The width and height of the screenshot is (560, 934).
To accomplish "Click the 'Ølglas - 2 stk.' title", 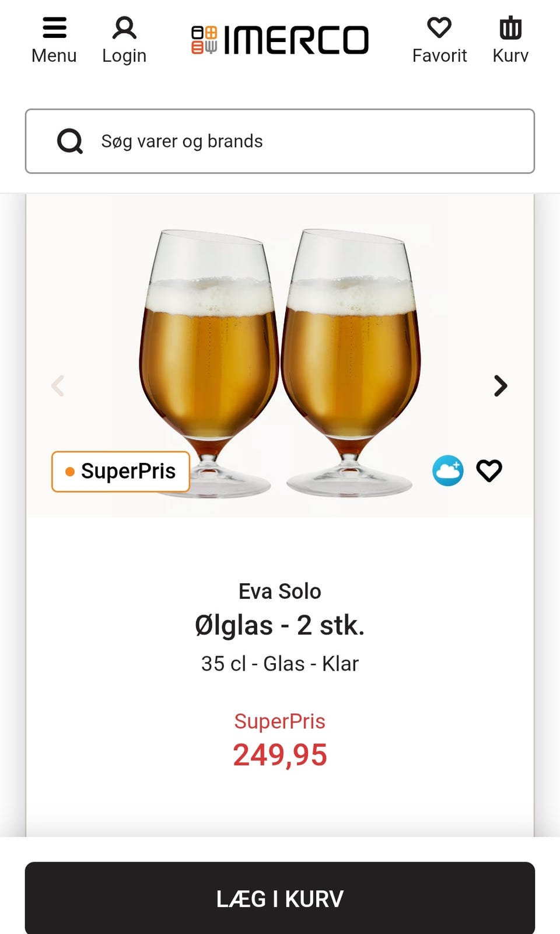I will click(280, 625).
